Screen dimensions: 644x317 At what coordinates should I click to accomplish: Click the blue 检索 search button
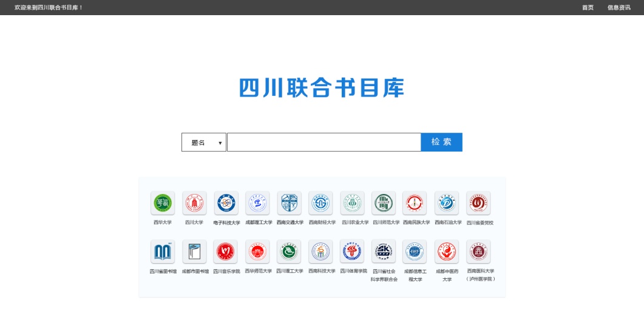pos(441,142)
